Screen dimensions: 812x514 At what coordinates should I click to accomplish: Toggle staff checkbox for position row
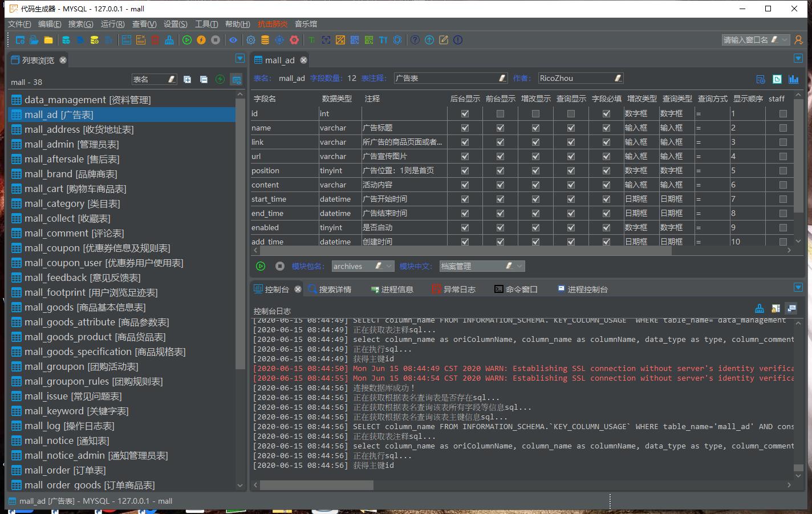tap(783, 170)
